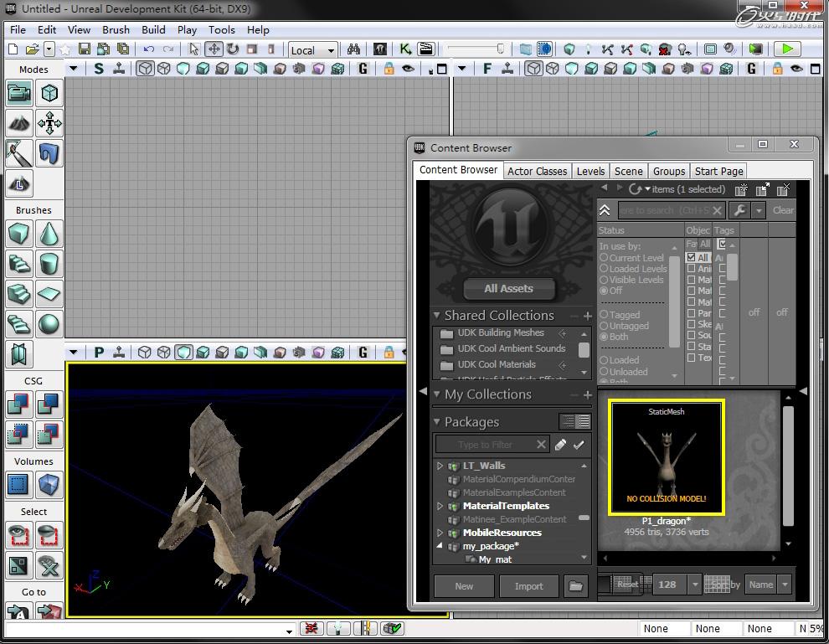
Task: Click Import button in Content Browser
Action: click(528, 586)
